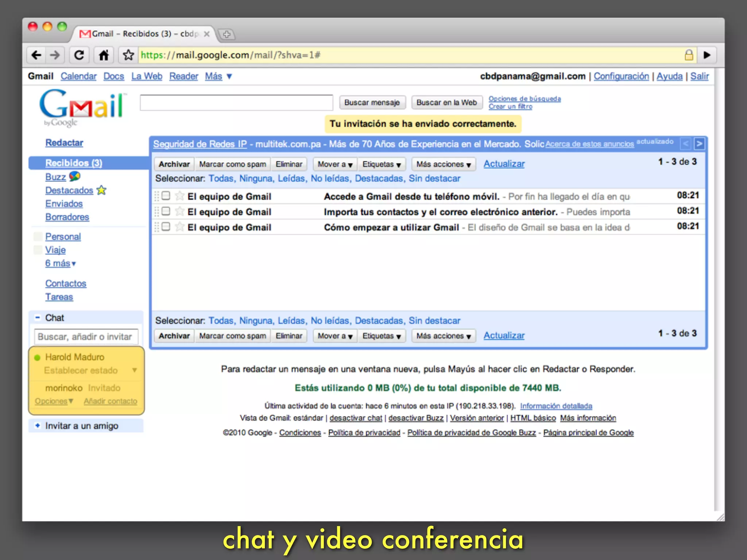Open 'Establecer estado' status dropdown

(135, 370)
